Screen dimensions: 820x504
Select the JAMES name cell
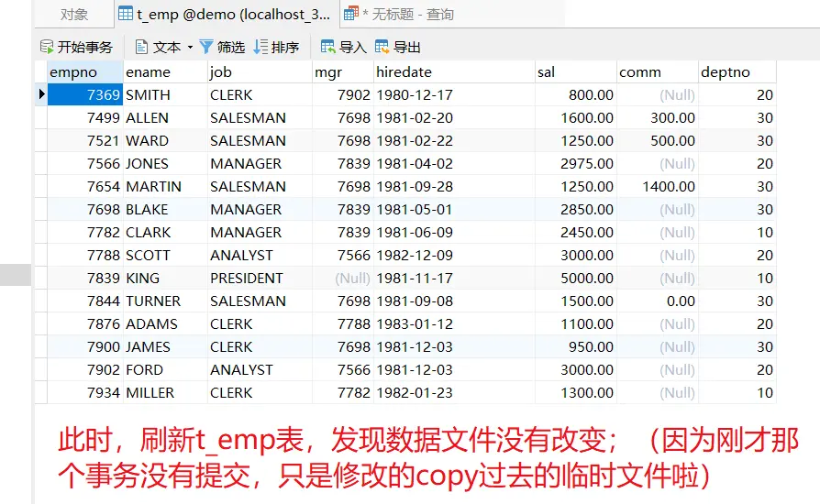click(165, 346)
